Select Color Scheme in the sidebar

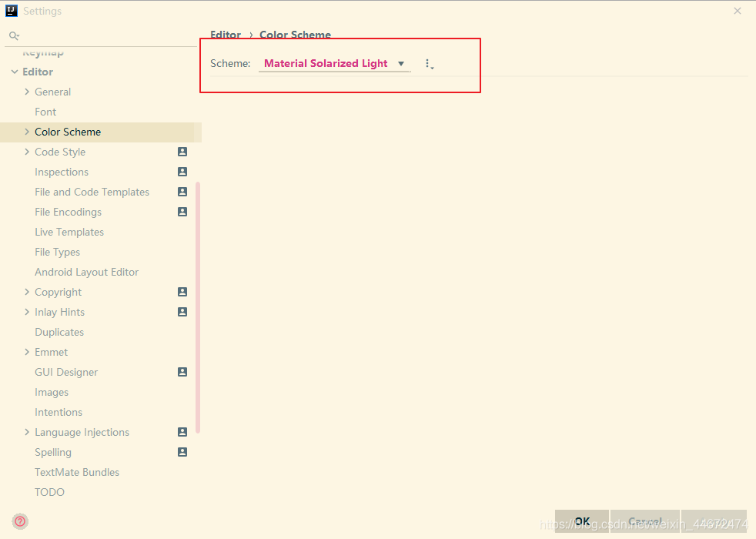[68, 132]
